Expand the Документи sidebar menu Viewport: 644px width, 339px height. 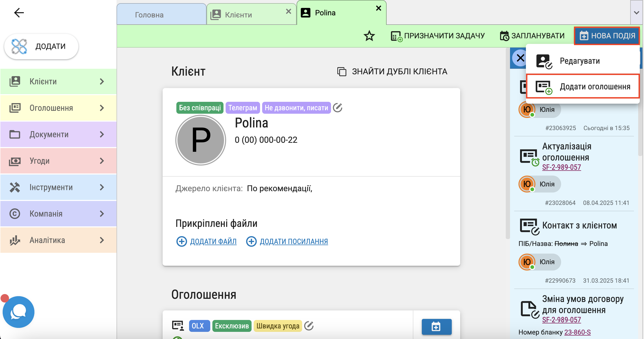point(59,134)
